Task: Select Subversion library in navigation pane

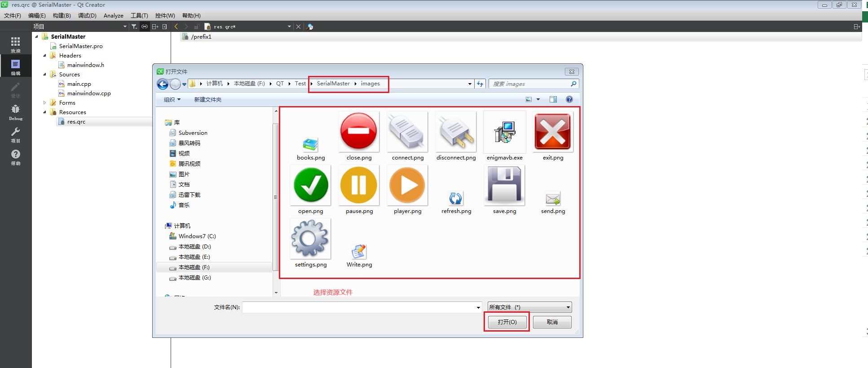Action: tap(193, 133)
